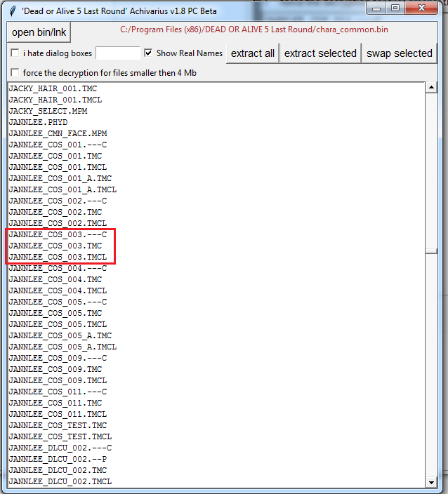Maximize the Achivarius window

coord(395,8)
